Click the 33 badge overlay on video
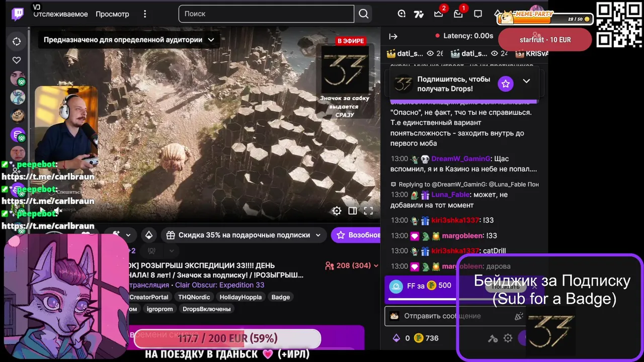This screenshot has width=644, height=362. tap(345, 70)
